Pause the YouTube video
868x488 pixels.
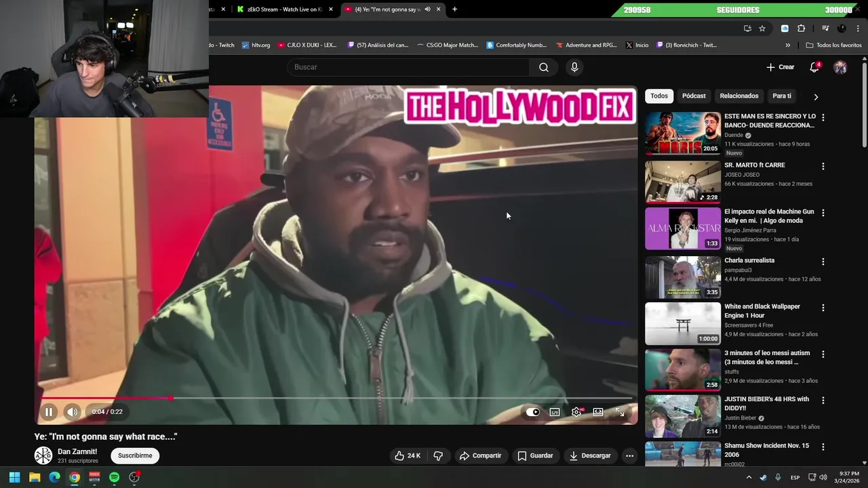pos(49,411)
